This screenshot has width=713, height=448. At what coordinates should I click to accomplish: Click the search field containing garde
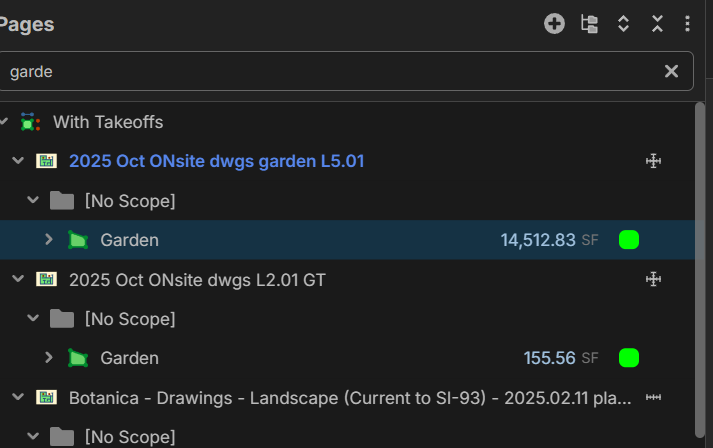point(330,71)
